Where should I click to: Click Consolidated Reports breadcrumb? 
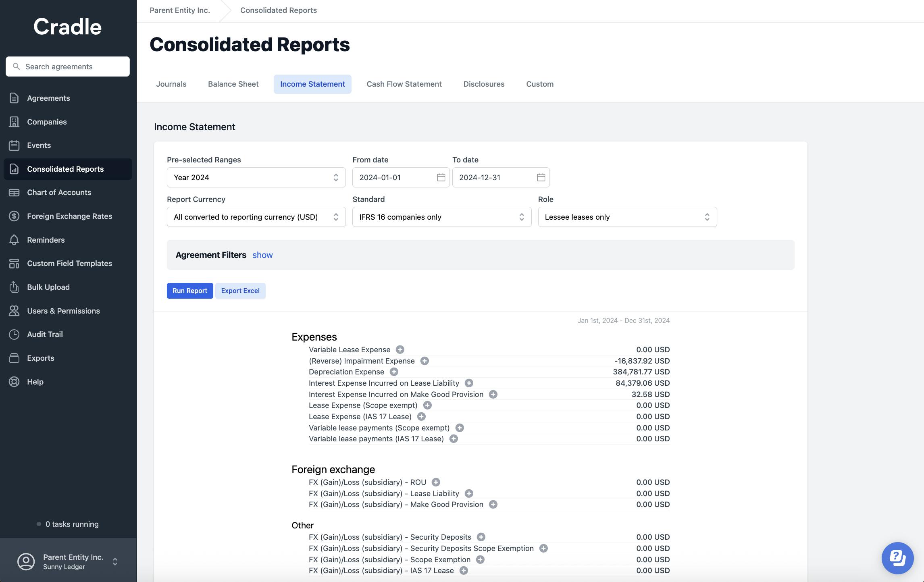click(x=279, y=10)
